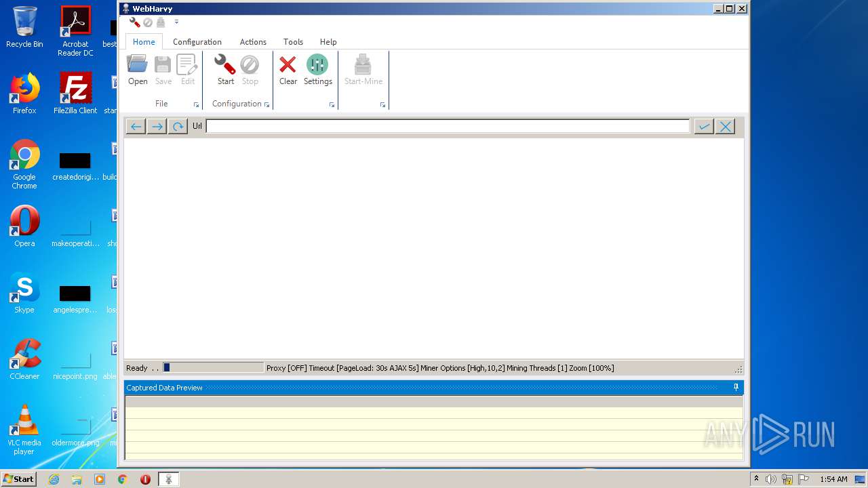Clear data with the red X icon
The width and height of the screenshot is (868, 488).
(288, 70)
